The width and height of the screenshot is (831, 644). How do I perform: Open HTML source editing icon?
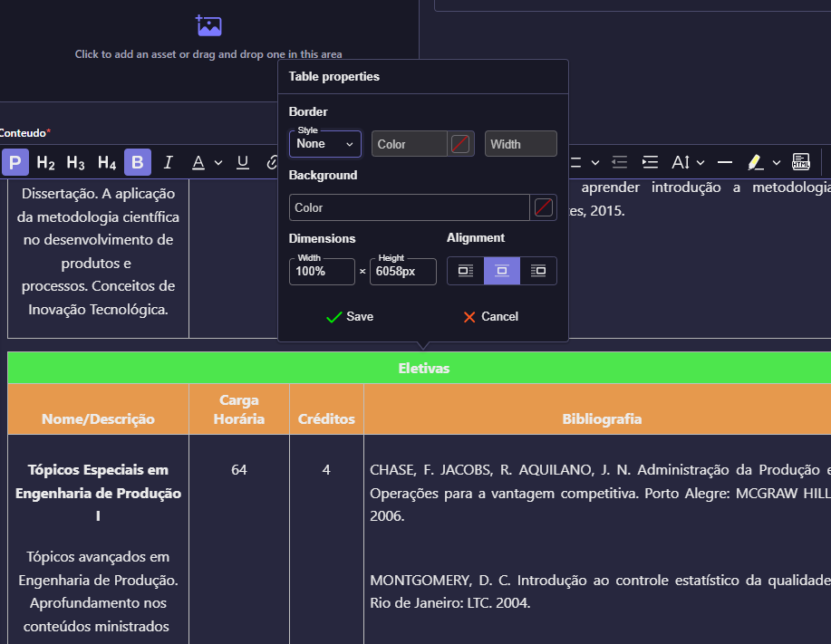coord(801,162)
